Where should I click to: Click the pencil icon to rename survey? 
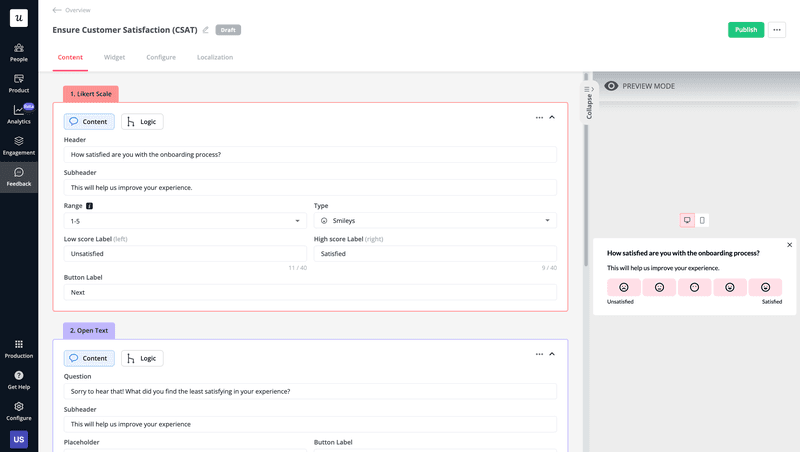pyautogui.click(x=206, y=30)
